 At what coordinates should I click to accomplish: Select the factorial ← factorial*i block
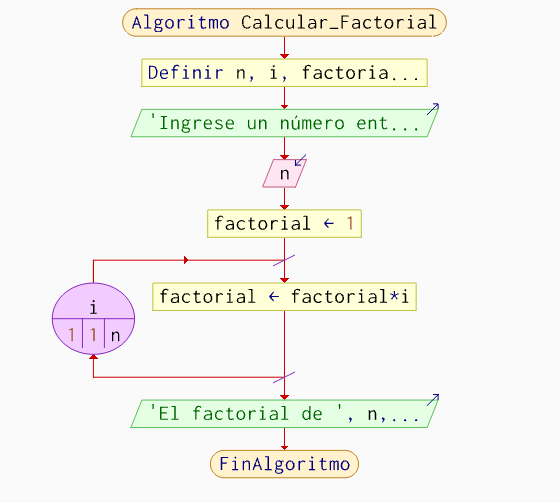(284, 297)
